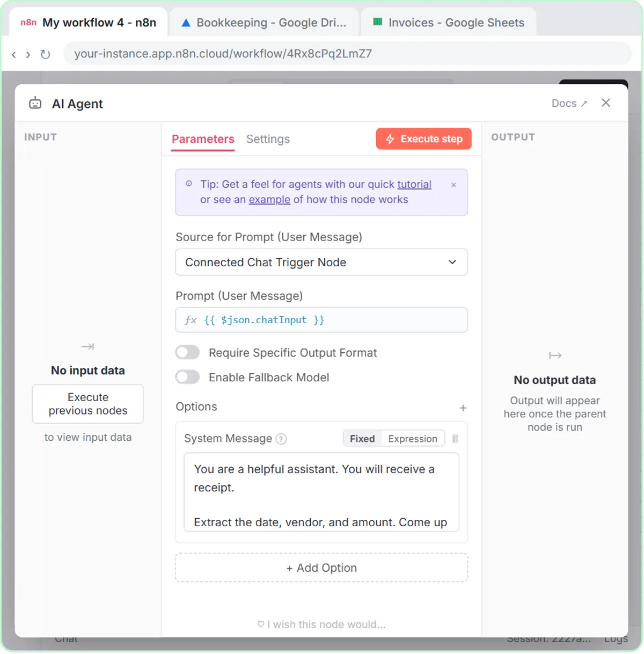
Task: Click the INPUT panel heading
Action: 40,137
